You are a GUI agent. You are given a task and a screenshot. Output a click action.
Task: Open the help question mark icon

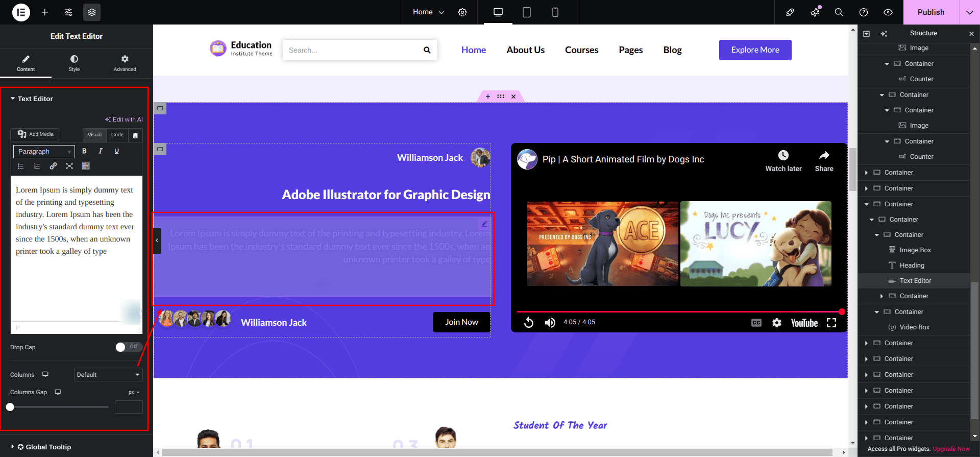864,12
